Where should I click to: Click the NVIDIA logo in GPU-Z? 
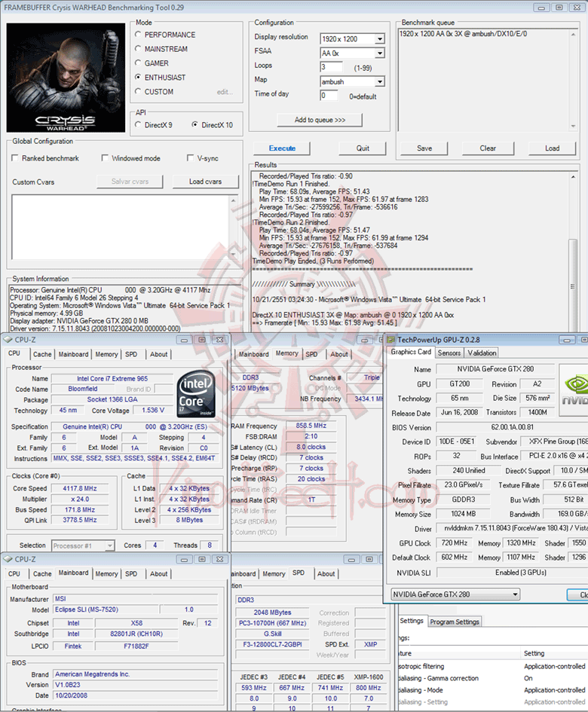tap(574, 390)
